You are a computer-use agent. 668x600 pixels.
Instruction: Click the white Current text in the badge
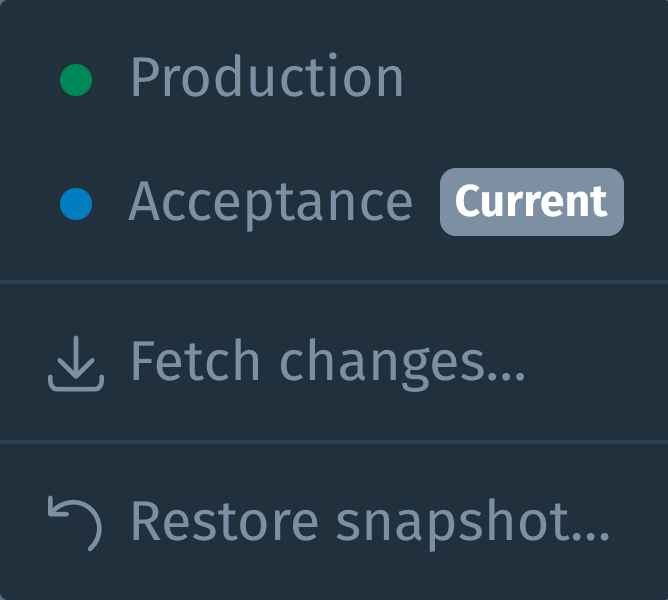(531, 202)
